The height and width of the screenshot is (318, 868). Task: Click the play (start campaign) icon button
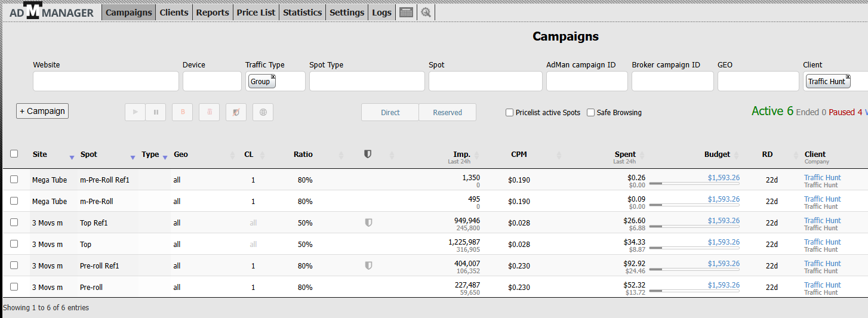point(135,112)
